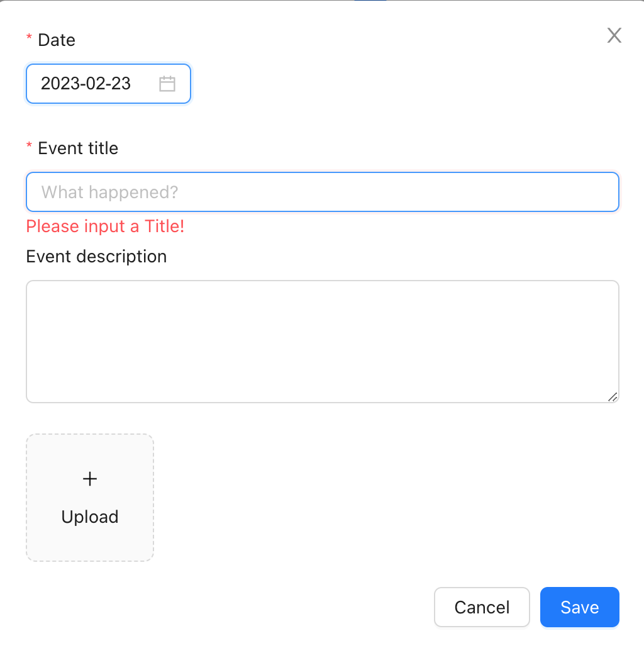644x648 pixels.
Task: Tap the plus symbol to add an attachment
Action: pyautogui.click(x=89, y=479)
